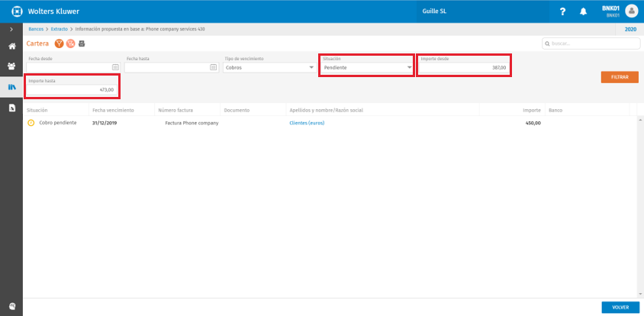Go to Home sidebar icon
644x316 pixels.
(11, 47)
